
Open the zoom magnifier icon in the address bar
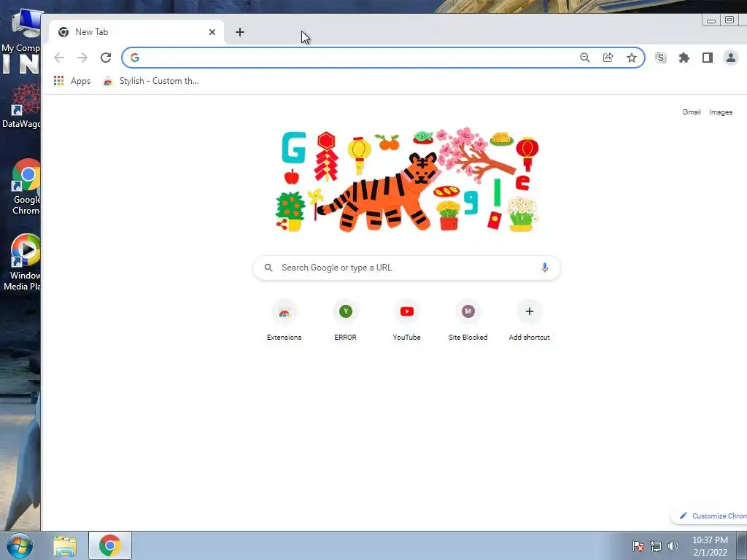pyautogui.click(x=584, y=58)
